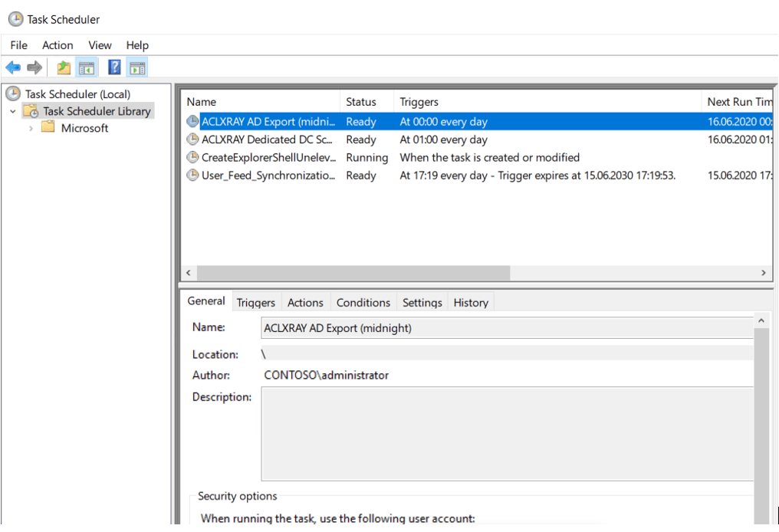
Task: Sort tasks by the Name column header
Action: pos(202,102)
